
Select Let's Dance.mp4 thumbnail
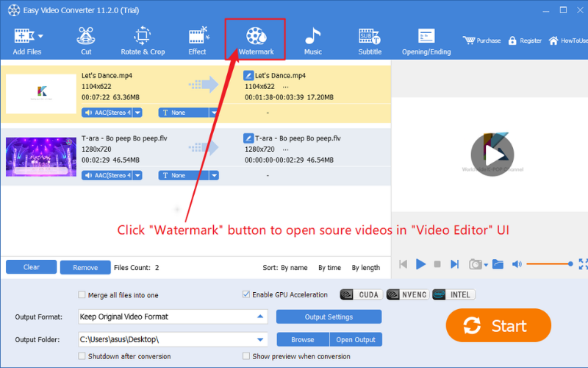coord(41,93)
